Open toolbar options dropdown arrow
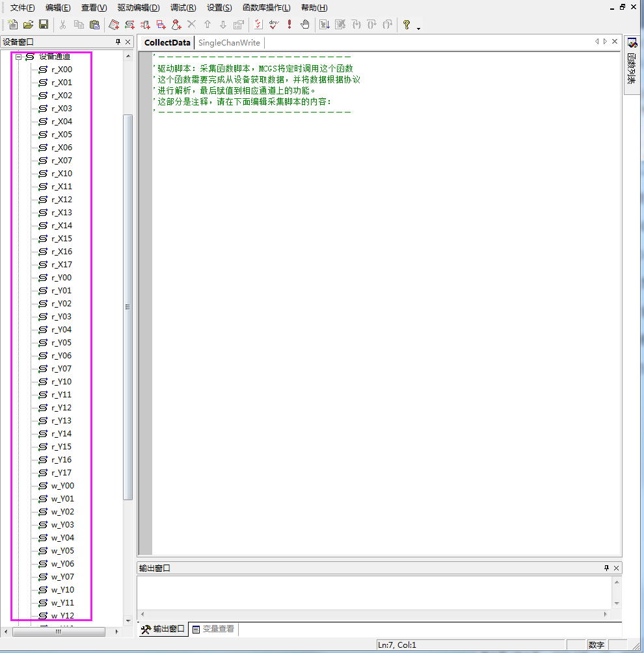Image resolution: width=644 pixels, height=653 pixels. [x=419, y=28]
